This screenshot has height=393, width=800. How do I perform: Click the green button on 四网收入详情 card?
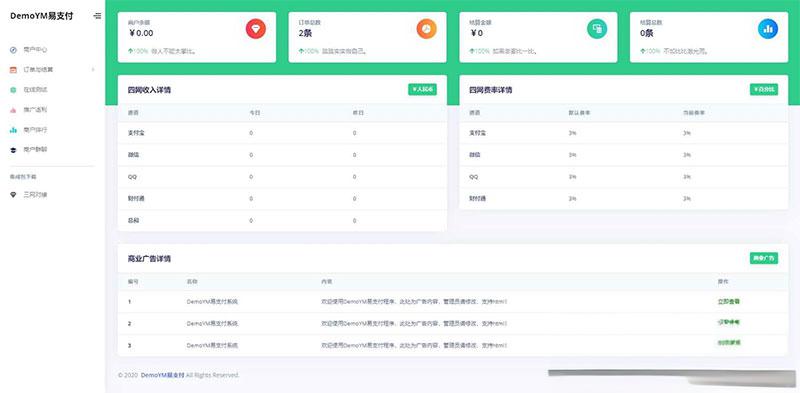[x=422, y=89]
